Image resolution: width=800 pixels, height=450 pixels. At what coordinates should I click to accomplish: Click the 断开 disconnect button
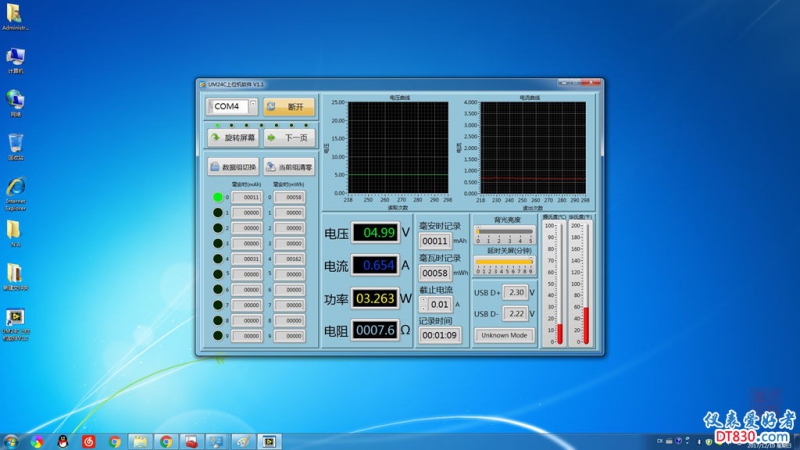pyautogui.click(x=289, y=106)
